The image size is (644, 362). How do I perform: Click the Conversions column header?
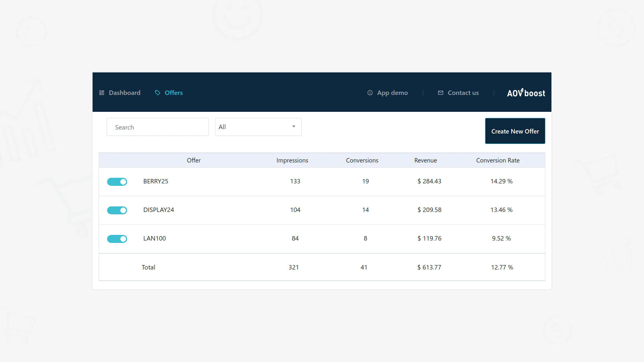click(x=362, y=160)
